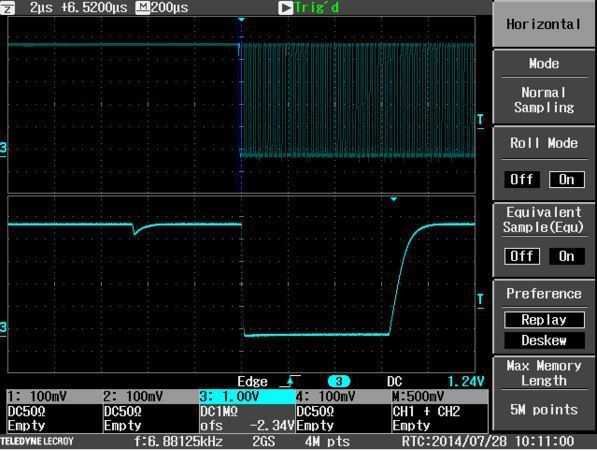Click the rising edge trigger slope icon

pos(290,381)
